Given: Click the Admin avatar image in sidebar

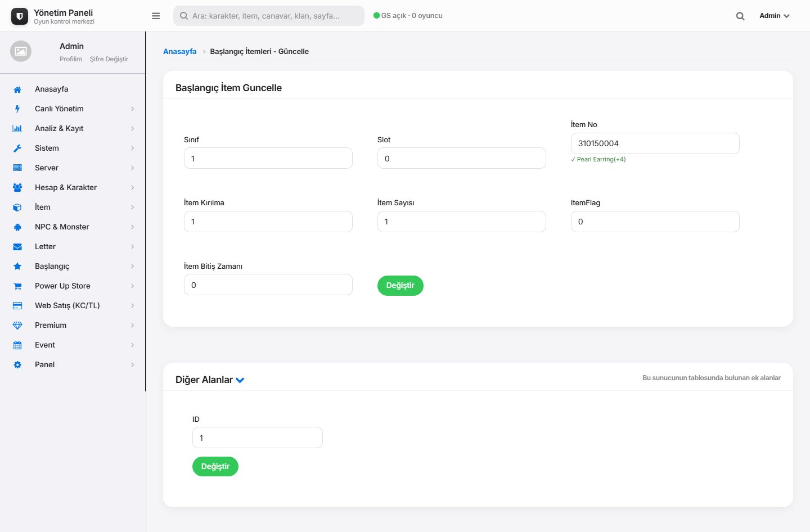Looking at the screenshot, I should tap(21, 51).
